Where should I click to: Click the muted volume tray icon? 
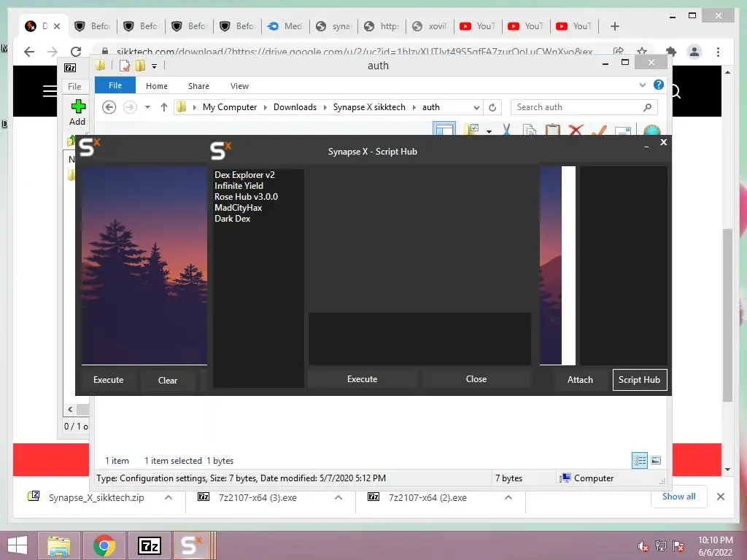click(643, 546)
